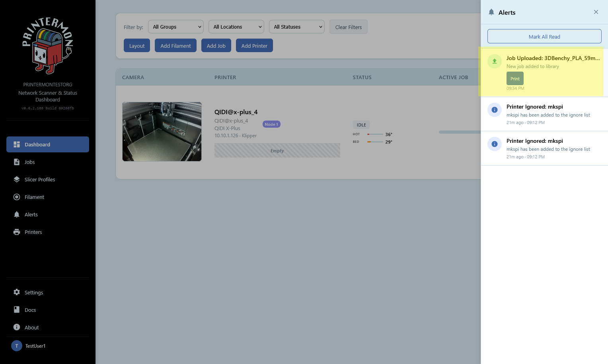
Task: Click the TestUser1 avatar
Action: click(x=17, y=346)
